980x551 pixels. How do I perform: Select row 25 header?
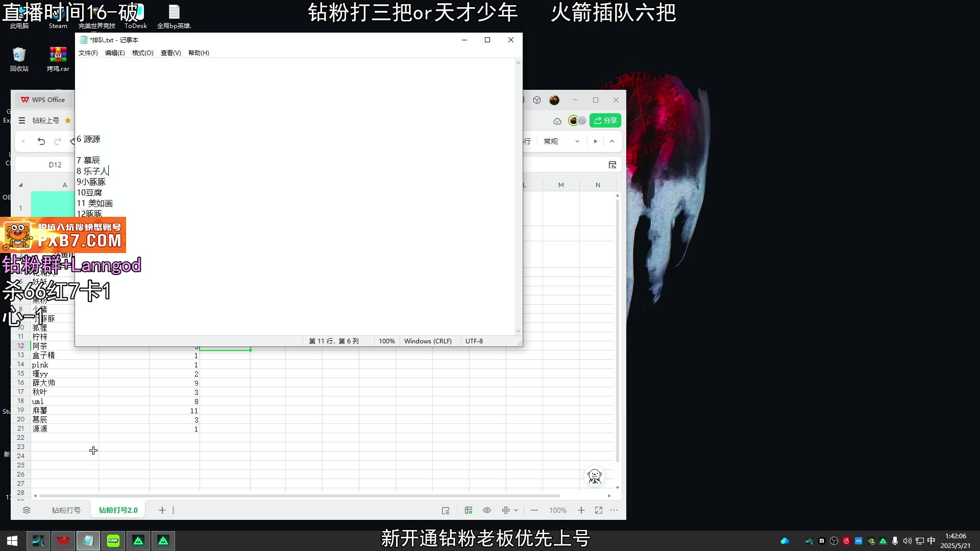(x=21, y=465)
